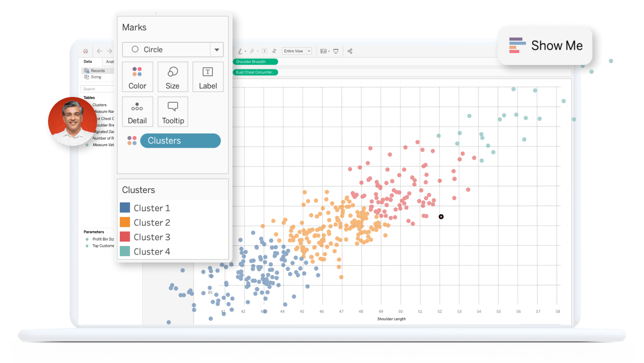Open the Entire View fit dropdown
This screenshot has height=363, width=644.
[310, 51]
